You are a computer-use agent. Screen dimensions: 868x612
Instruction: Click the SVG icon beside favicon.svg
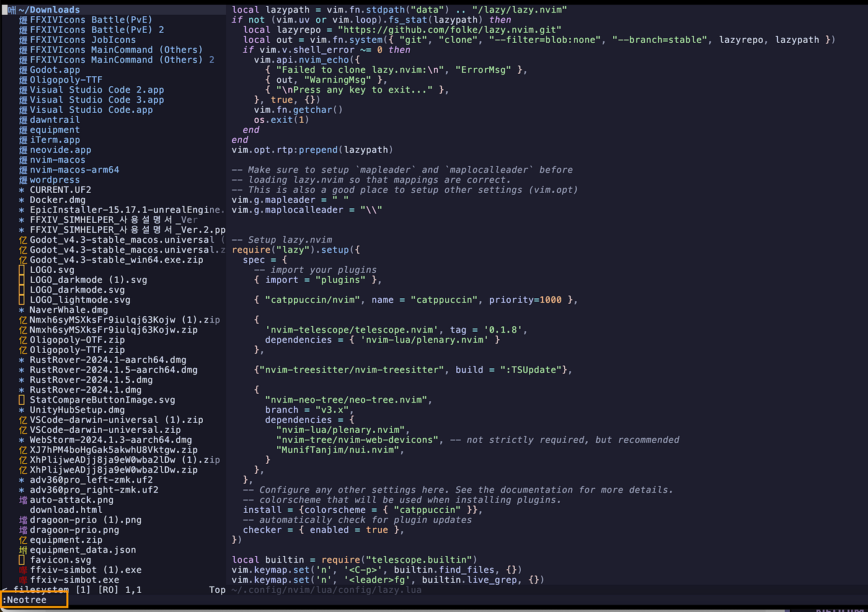point(23,559)
